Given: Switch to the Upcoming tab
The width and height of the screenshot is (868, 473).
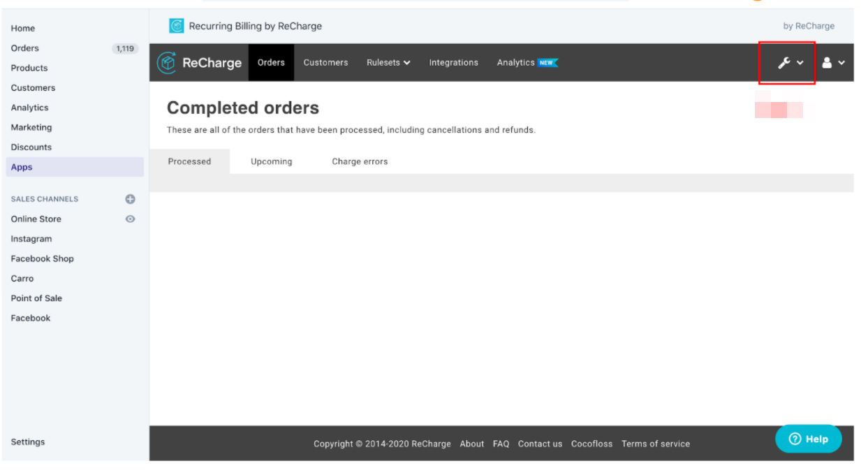Looking at the screenshot, I should [x=271, y=161].
